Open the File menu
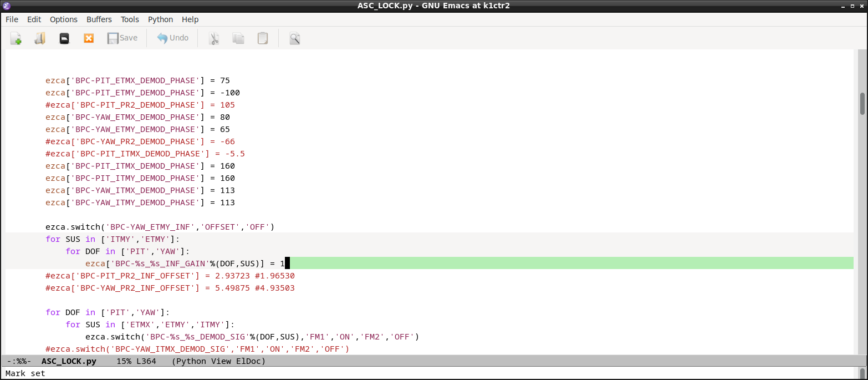 pos(12,19)
